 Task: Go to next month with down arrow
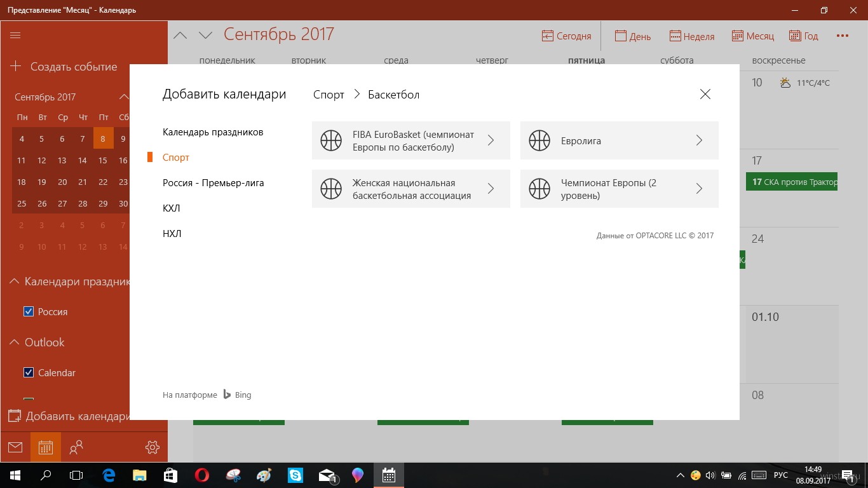tap(205, 36)
